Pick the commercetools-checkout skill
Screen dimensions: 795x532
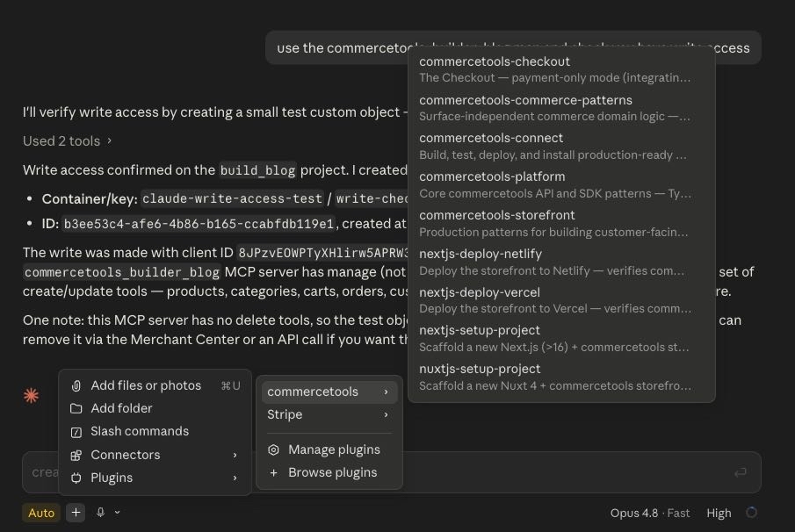pyautogui.click(x=561, y=69)
